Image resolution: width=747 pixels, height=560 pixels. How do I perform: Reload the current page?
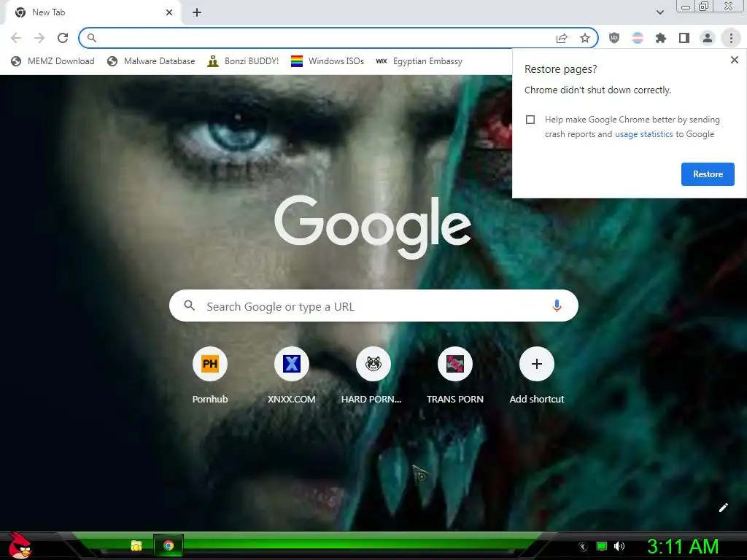[x=63, y=38]
